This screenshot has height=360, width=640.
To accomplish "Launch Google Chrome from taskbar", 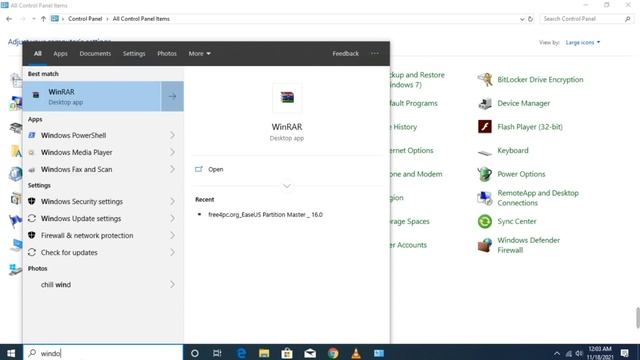I will pyautogui.click(x=333, y=353).
